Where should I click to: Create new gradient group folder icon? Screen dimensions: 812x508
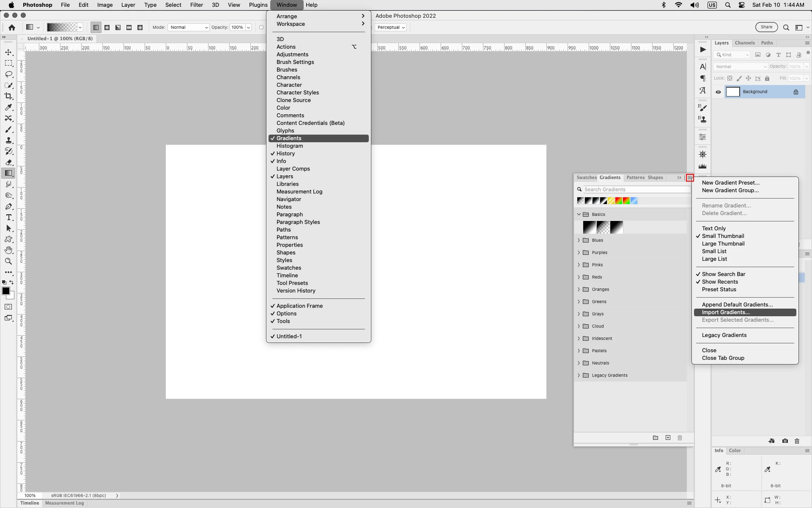(655, 438)
